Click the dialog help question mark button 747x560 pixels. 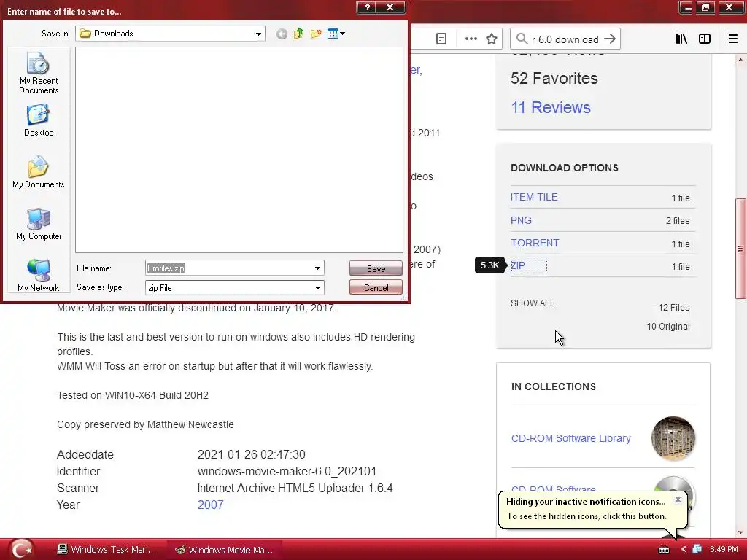(x=368, y=7)
